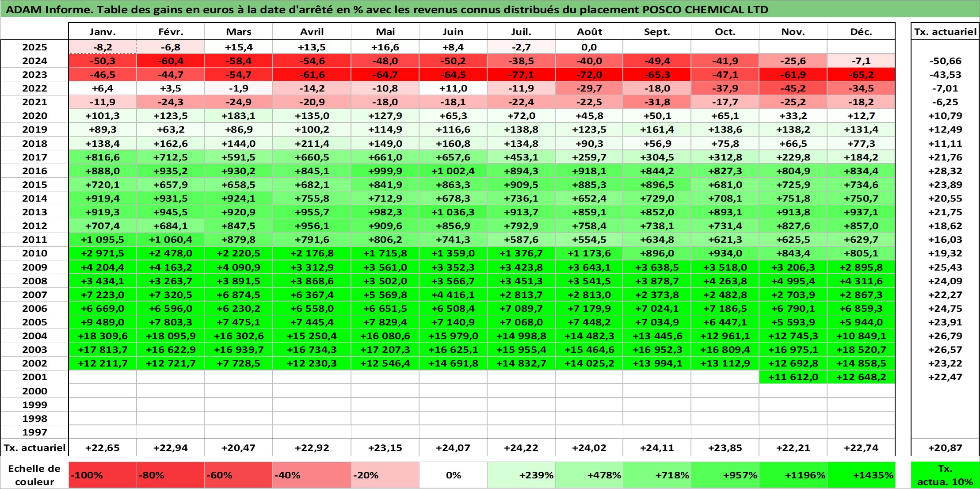Viewport: 980px width, 489px height.
Task: Select the +1 036,3 value in 2013 row
Action: click(453, 212)
